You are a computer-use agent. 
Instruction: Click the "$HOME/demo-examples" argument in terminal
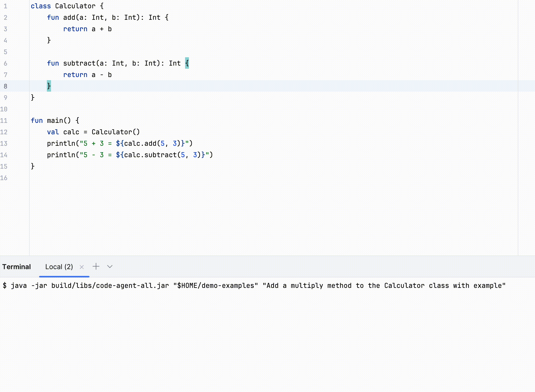coord(215,286)
